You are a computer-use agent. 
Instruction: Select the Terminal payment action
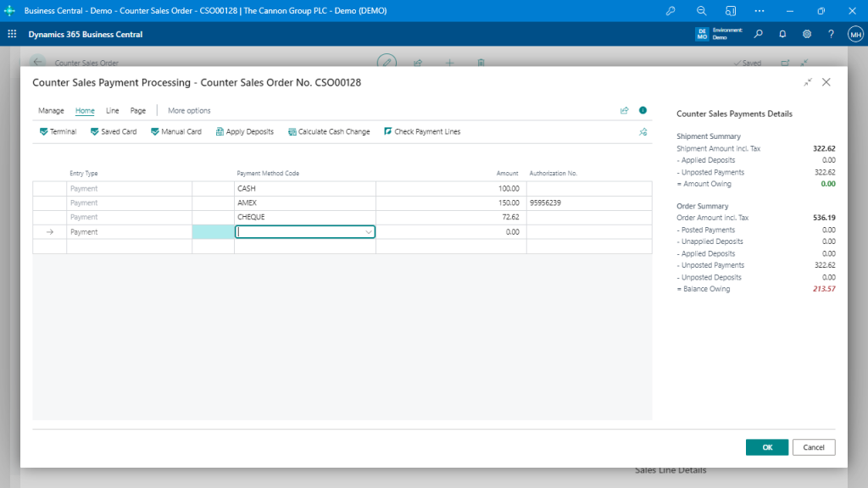(57, 131)
